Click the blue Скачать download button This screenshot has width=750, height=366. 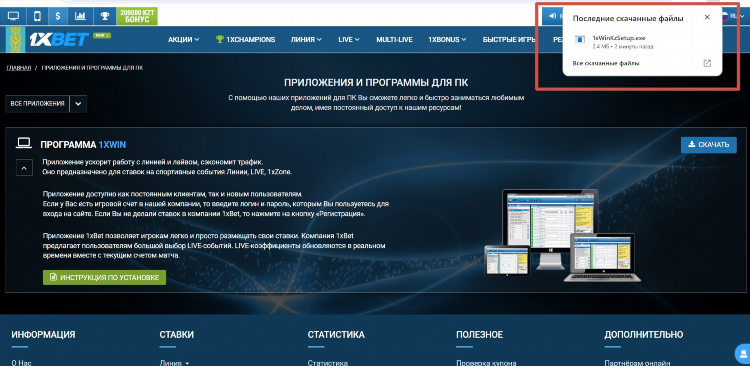(x=708, y=145)
